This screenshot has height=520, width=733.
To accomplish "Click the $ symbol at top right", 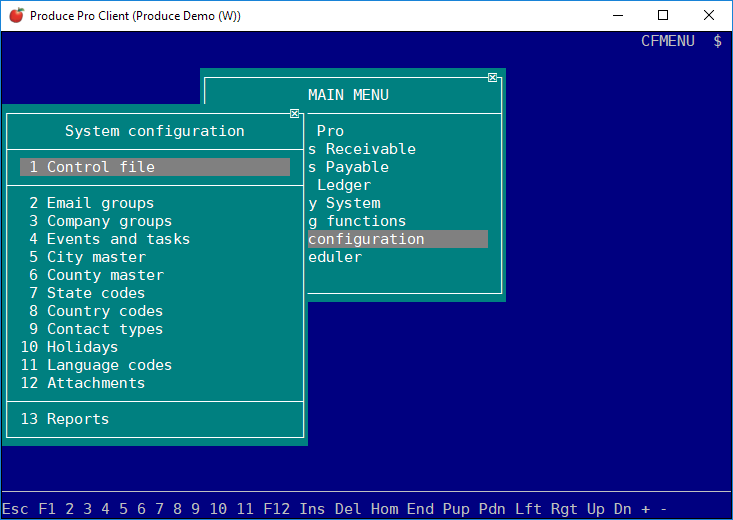I will (x=718, y=41).
